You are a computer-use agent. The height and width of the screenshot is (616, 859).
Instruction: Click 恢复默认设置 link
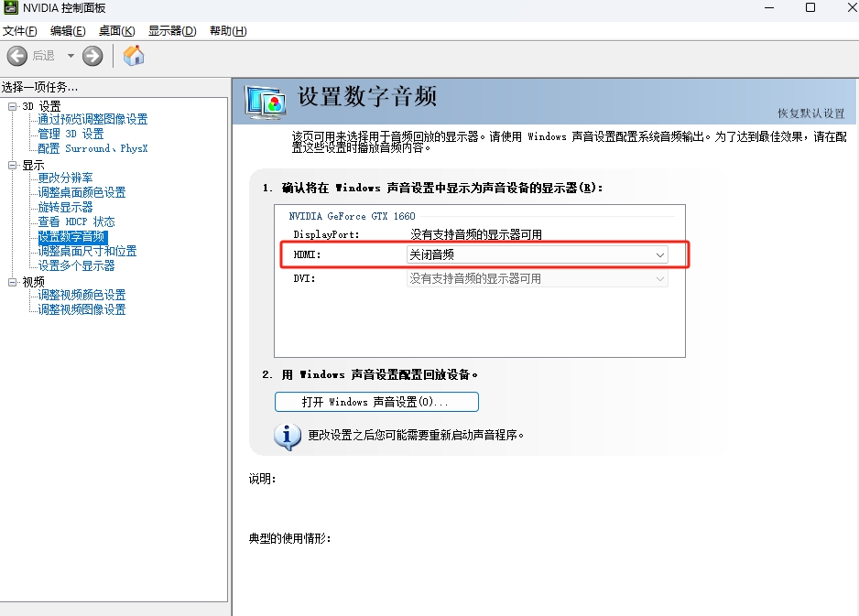tap(810, 113)
